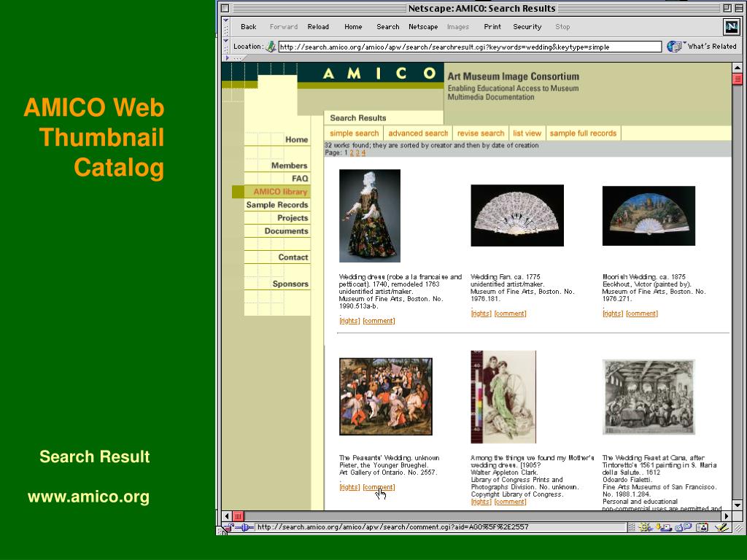Click rights link under Wedding Fan entry
Screen dimensions: 747x560
click(481, 314)
